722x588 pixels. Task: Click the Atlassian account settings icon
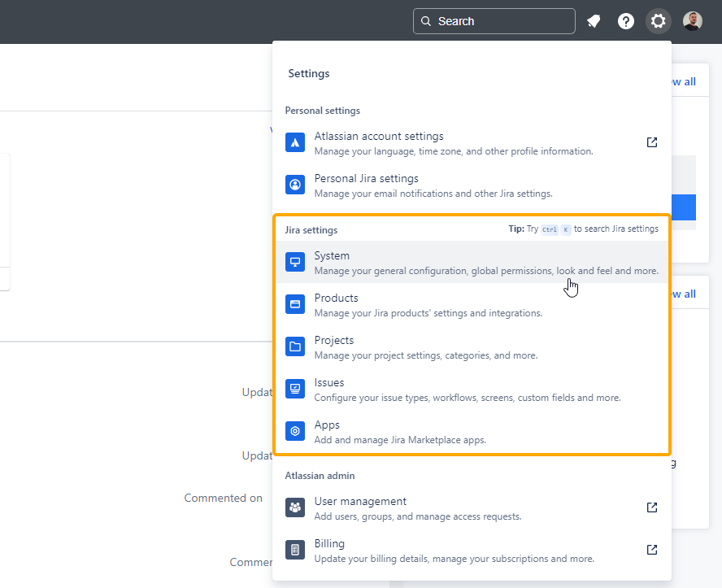click(x=294, y=142)
